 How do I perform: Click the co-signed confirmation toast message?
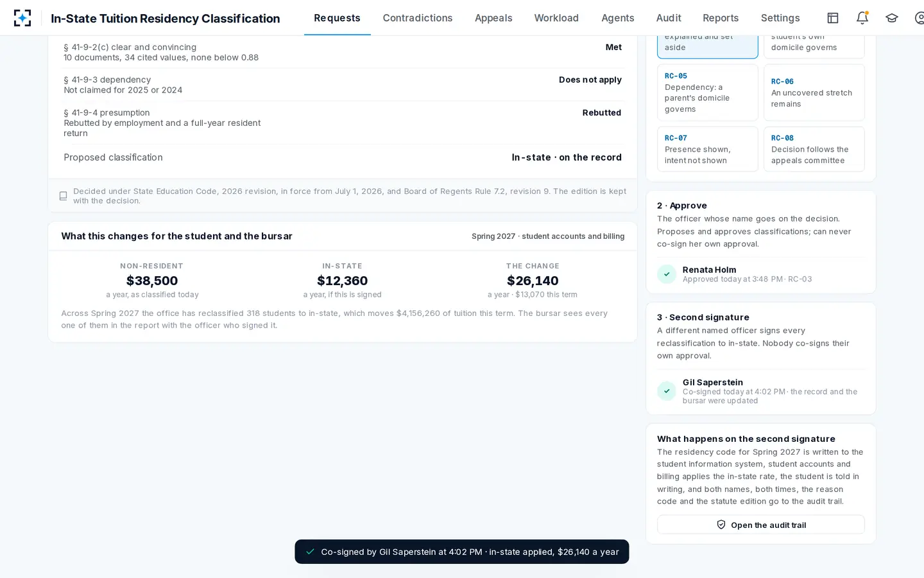(462, 552)
